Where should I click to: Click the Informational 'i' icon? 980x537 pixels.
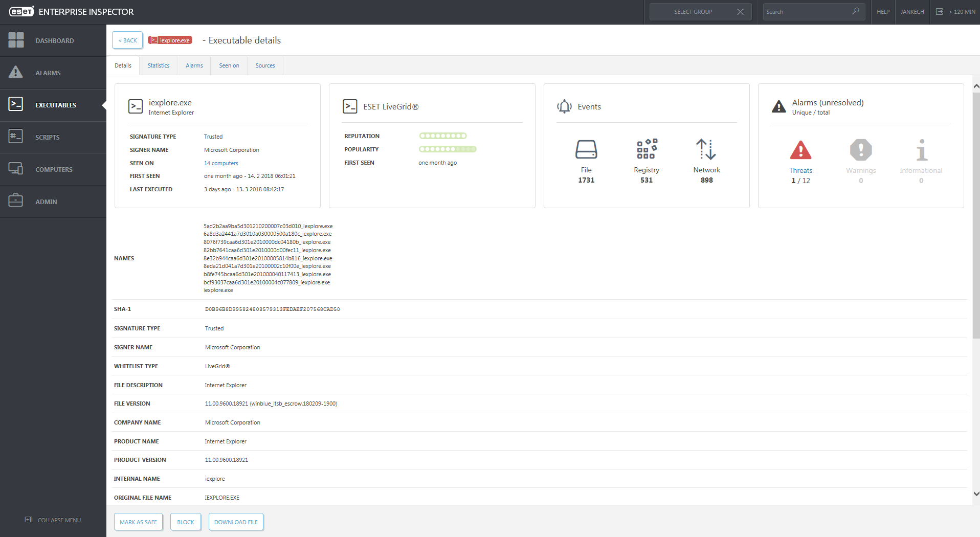click(x=921, y=150)
